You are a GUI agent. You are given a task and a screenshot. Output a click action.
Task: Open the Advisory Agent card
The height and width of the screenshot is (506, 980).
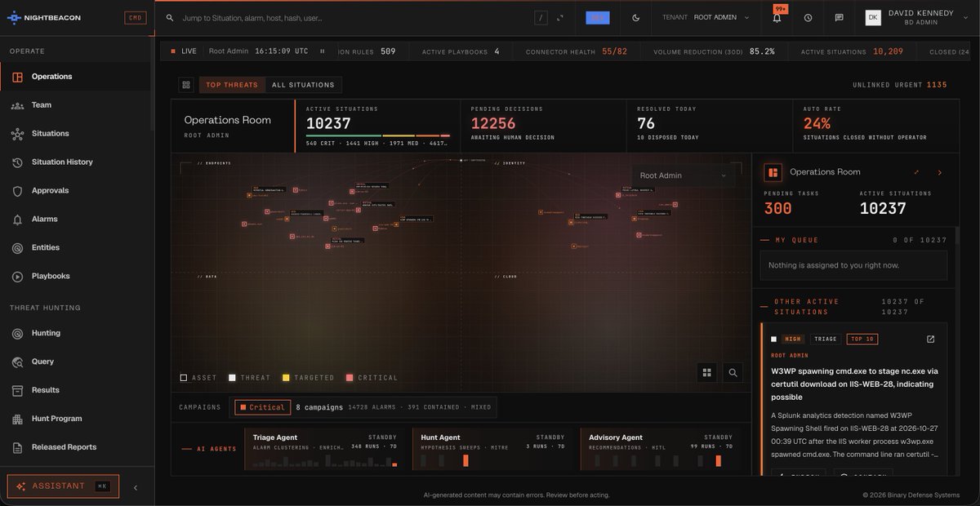tap(661, 449)
